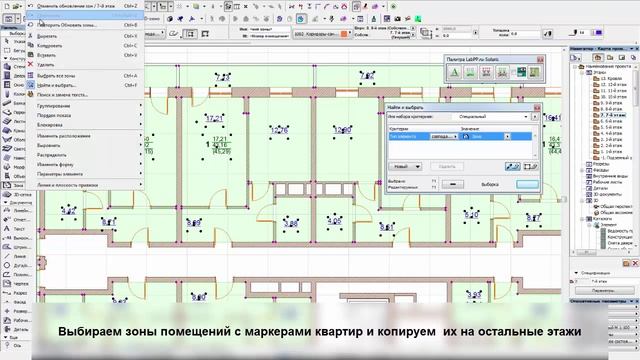Select the Текст text tool
Screen dimensions: 640x360
16,229
